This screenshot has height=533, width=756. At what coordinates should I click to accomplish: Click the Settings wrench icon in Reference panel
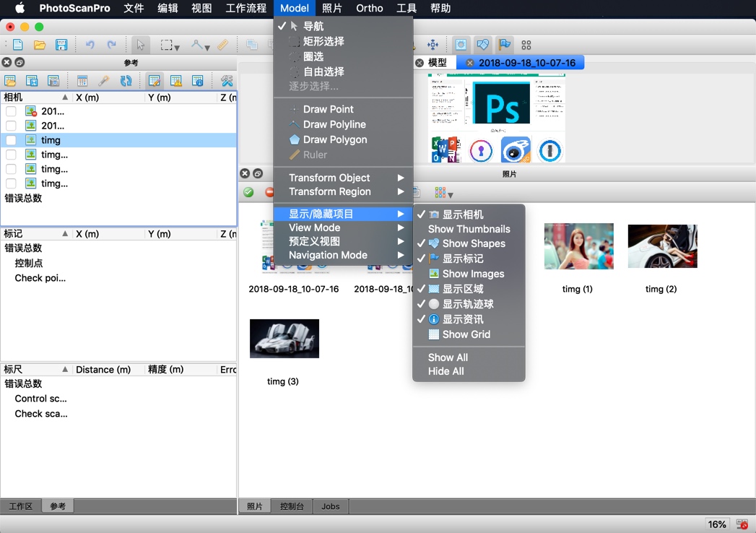(228, 80)
